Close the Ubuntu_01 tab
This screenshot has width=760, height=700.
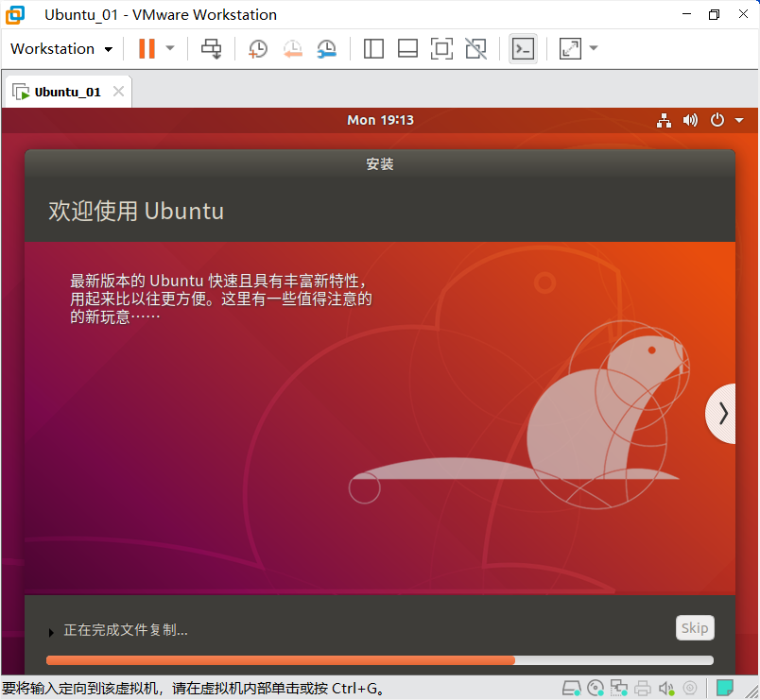pyautogui.click(x=119, y=91)
